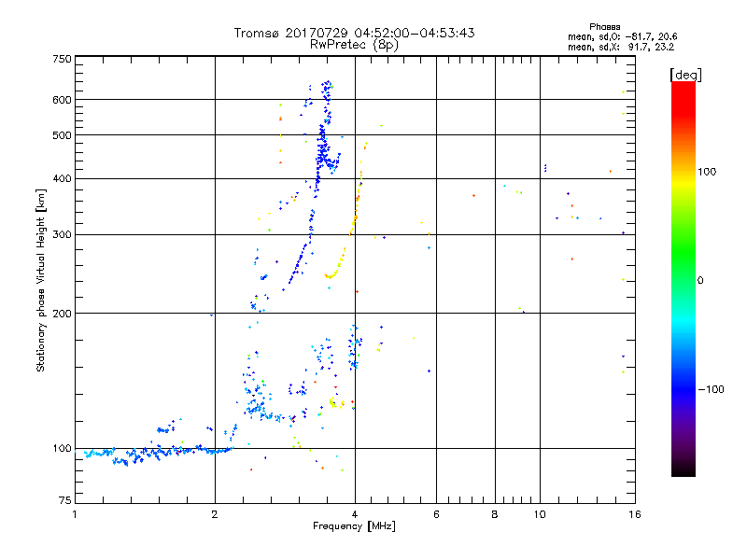Screen dimensions: 747x560
Task: Click the y-axis tick label '750'
Action: tap(62, 59)
